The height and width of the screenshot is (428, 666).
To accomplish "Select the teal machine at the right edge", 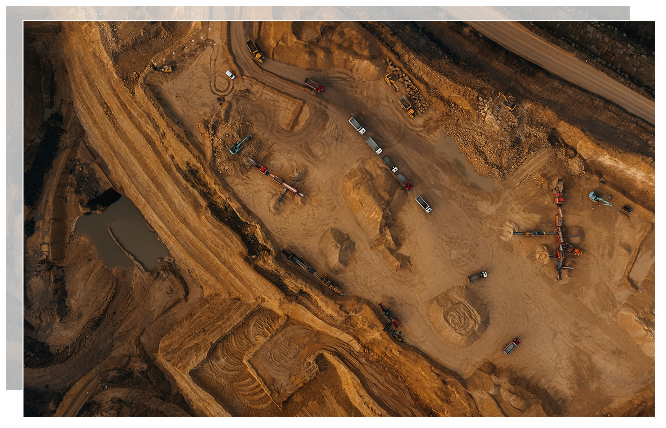I will (599, 198).
